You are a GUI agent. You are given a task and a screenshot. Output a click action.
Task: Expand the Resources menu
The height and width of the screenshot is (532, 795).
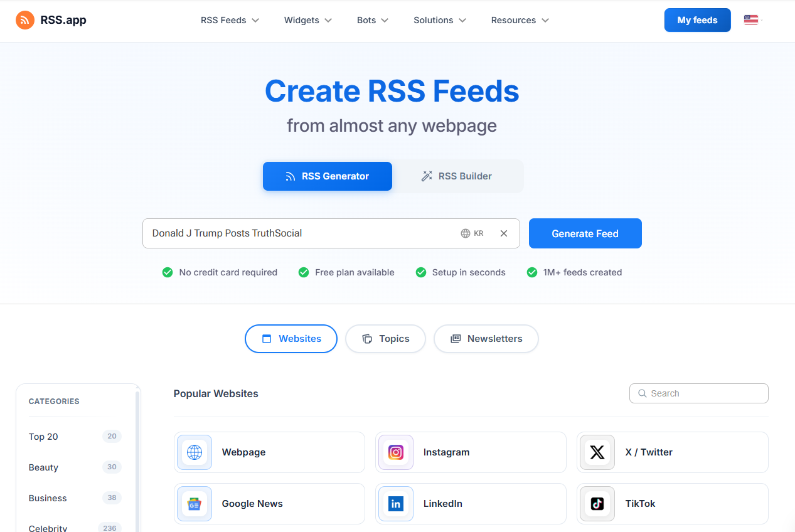520,20
